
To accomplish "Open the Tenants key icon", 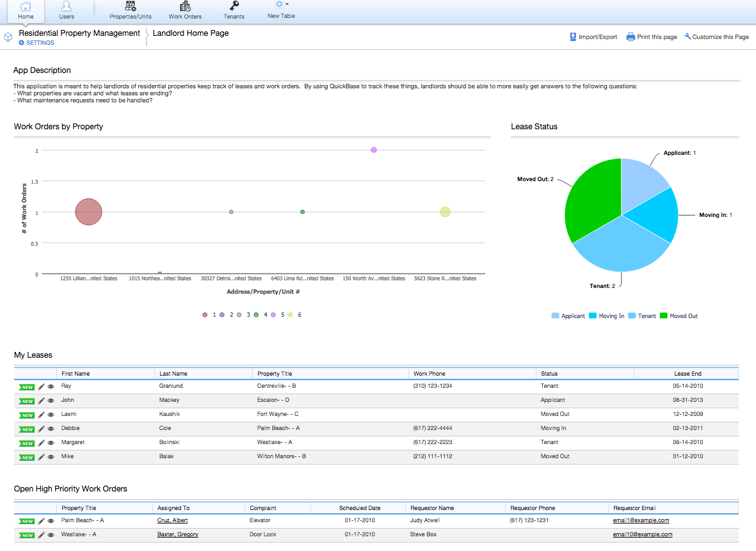I will click(234, 6).
